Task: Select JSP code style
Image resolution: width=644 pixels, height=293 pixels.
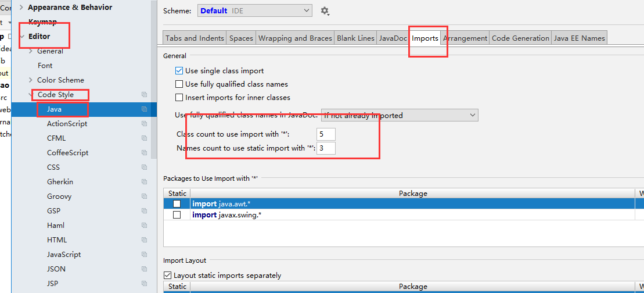Action: 53,284
